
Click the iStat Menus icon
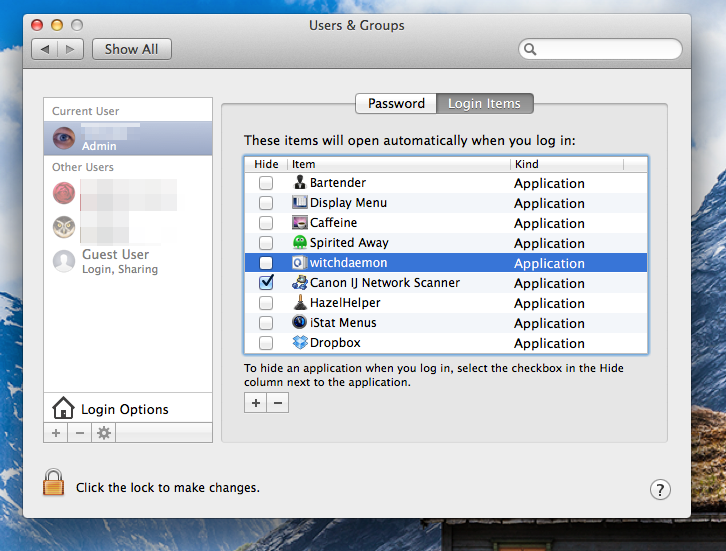click(300, 322)
